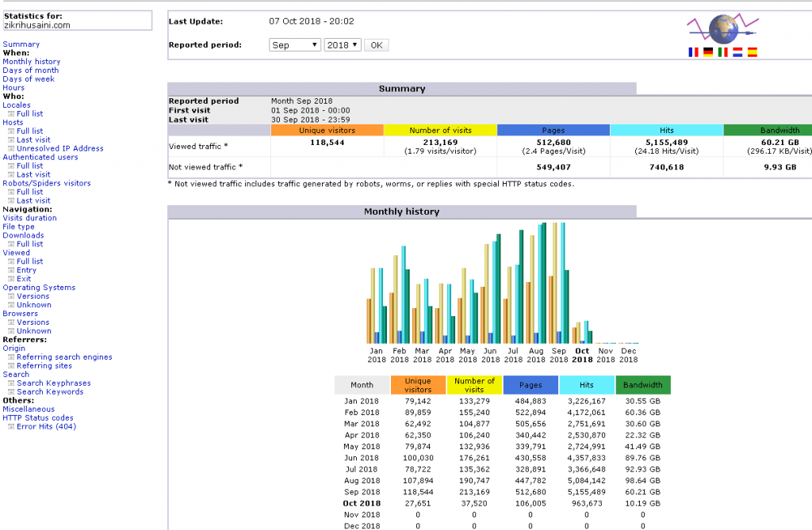Image resolution: width=812 pixels, height=530 pixels.
Task: Click the AWStats globe logo
Action: 722,29
